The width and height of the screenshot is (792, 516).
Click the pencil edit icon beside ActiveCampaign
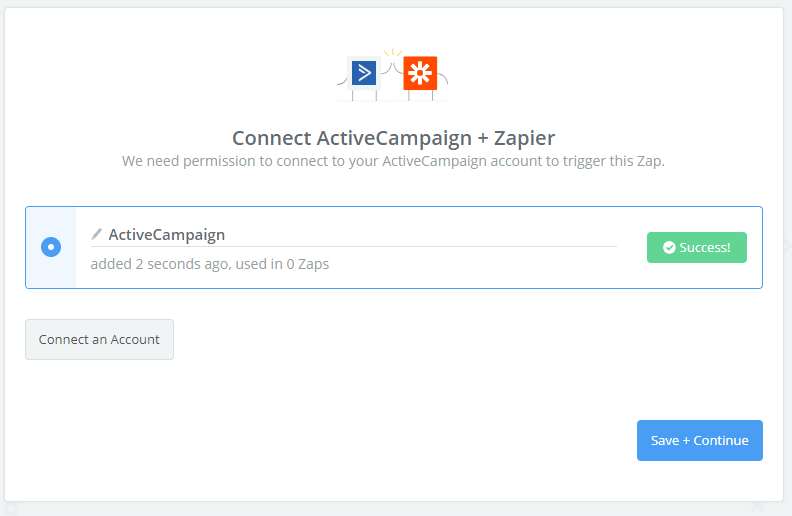coord(96,234)
